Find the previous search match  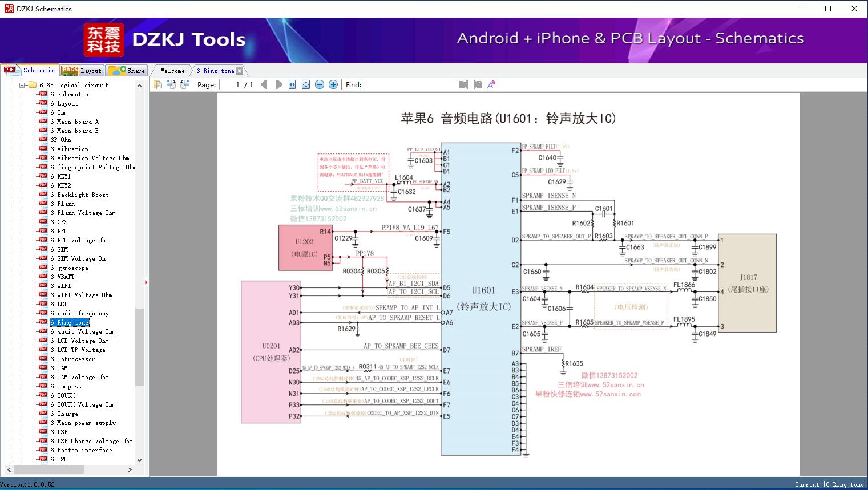[x=463, y=84]
